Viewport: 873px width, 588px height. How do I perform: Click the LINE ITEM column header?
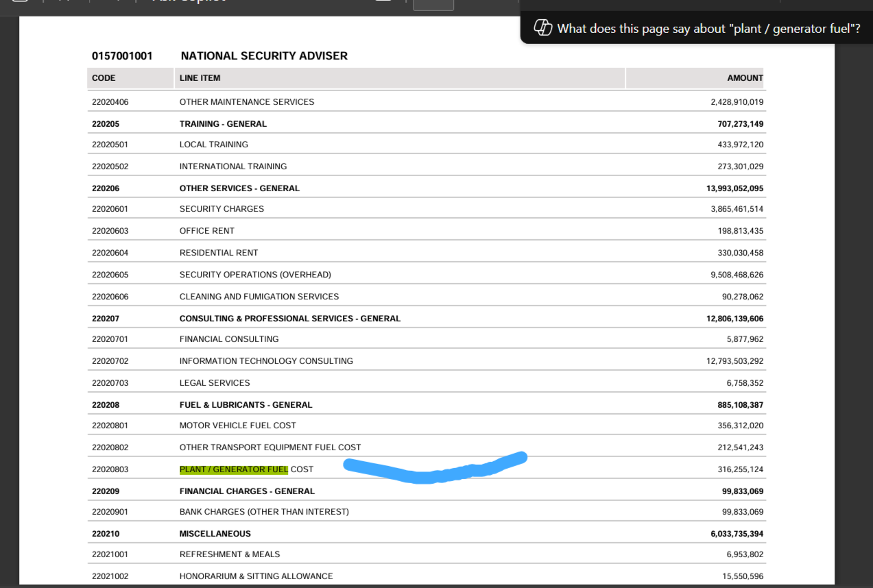(x=200, y=78)
